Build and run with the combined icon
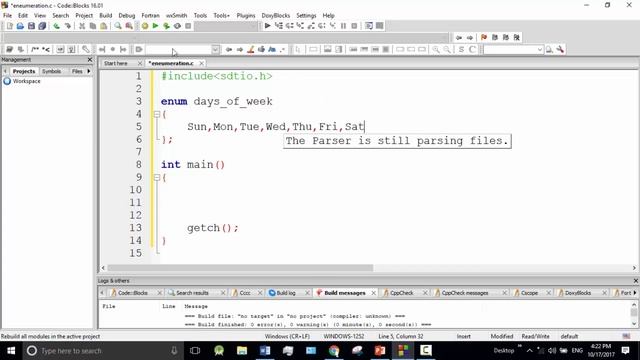The height and width of the screenshot is (360, 640). pyautogui.click(x=166, y=26)
